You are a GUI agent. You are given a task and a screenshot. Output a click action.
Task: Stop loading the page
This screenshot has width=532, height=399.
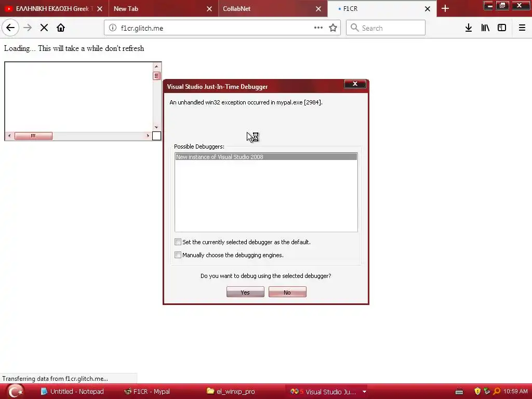[44, 28]
